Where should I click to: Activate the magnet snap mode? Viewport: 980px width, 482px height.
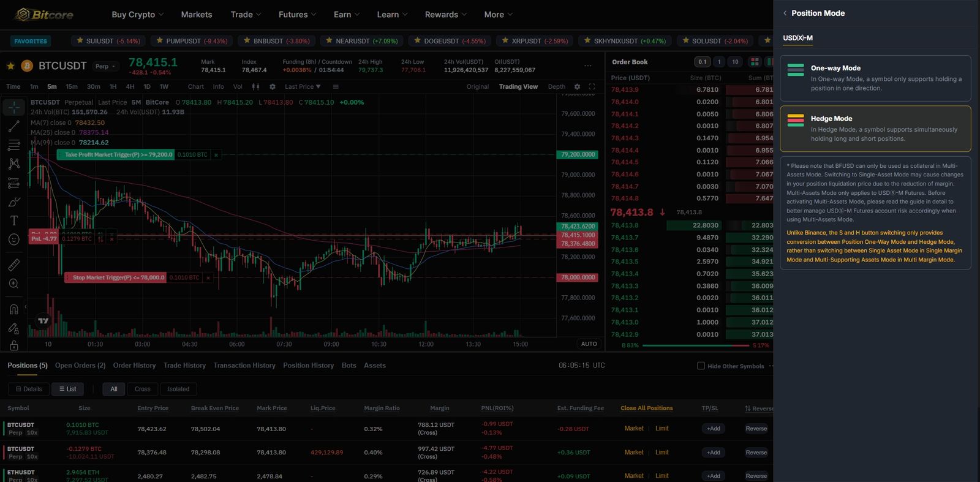pyautogui.click(x=14, y=309)
